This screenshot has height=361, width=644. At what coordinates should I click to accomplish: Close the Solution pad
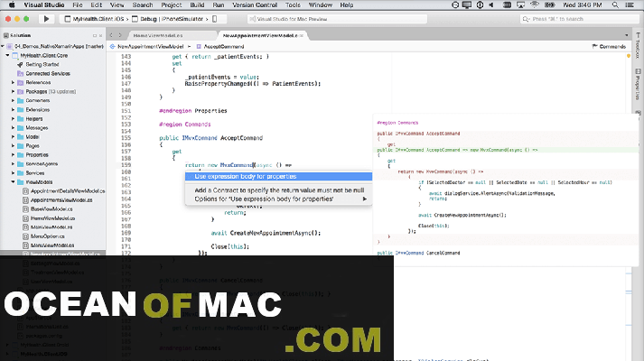click(100, 36)
